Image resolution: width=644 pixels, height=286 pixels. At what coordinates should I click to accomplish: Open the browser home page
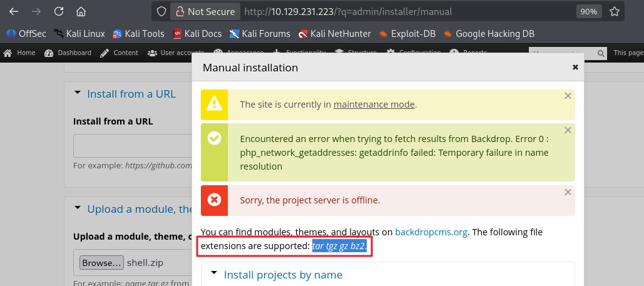tap(81, 11)
